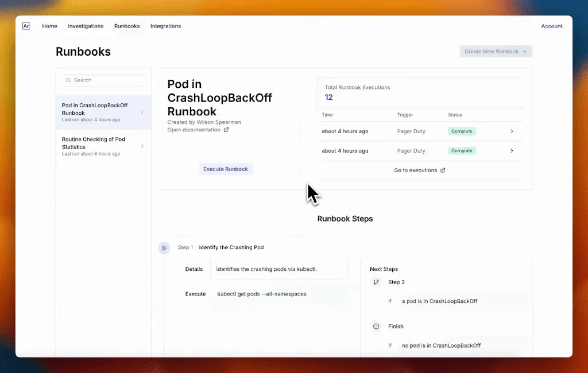Expand the first execution row chevron
This screenshot has width=588, height=373.
[x=510, y=131]
